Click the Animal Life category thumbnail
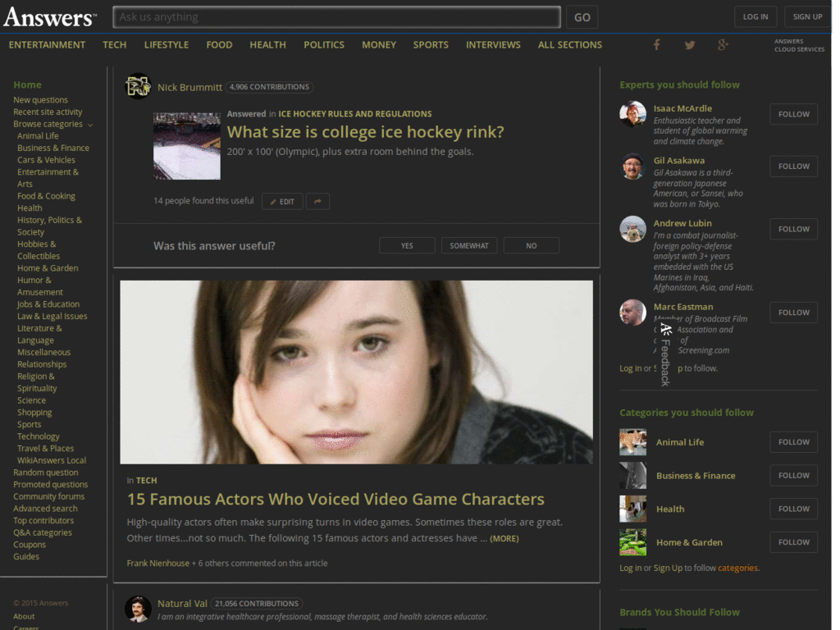The width and height of the screenshot is (840, 630). (x=632, y=442)
